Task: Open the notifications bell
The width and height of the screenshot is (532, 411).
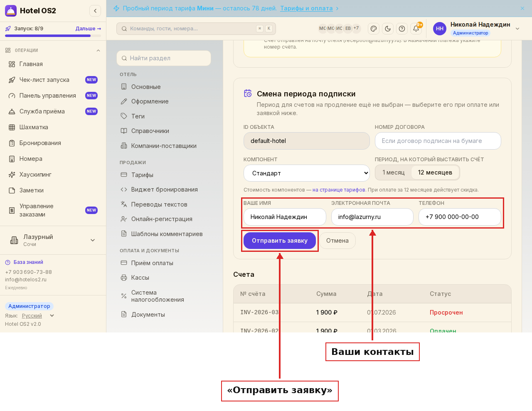Action: pyautogui.click(x=416, y=29)
